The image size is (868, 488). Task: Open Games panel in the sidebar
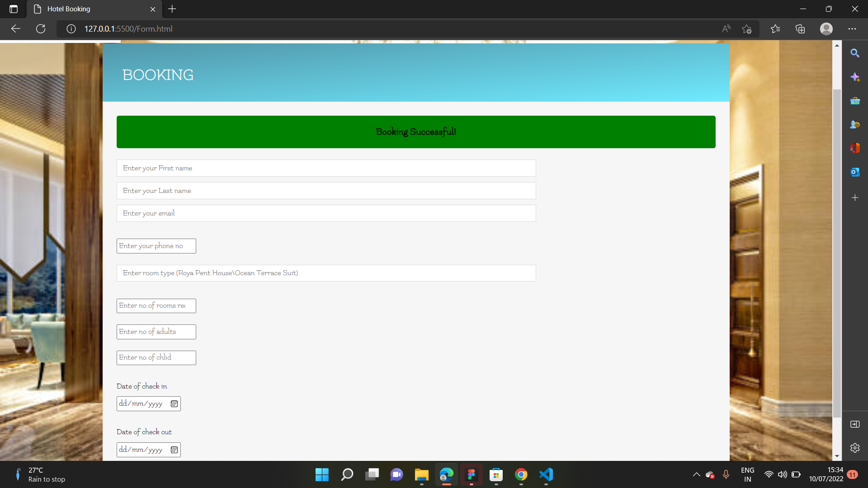pos(855,125)
